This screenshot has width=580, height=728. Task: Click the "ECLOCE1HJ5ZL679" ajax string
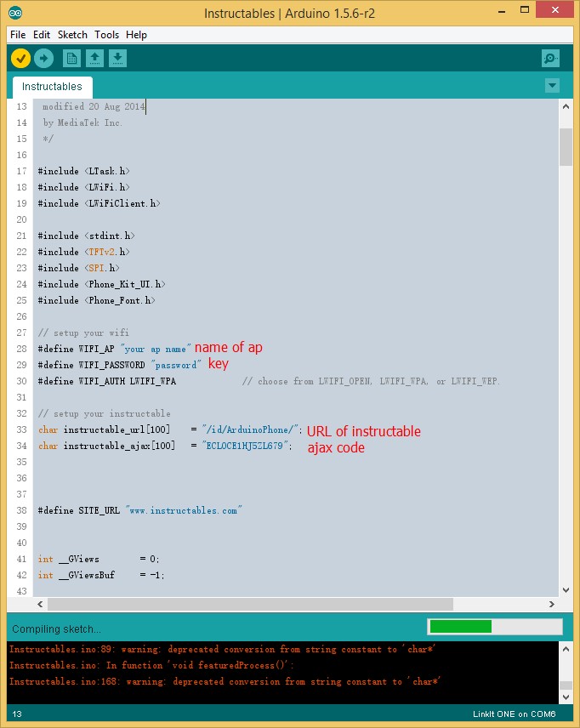(x=245, y=446)
